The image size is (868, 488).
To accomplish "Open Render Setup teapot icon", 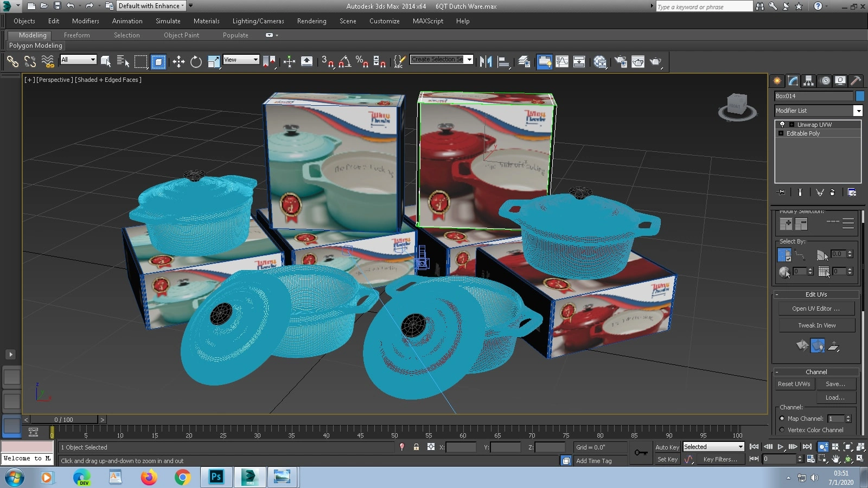I will pos(621,62).
